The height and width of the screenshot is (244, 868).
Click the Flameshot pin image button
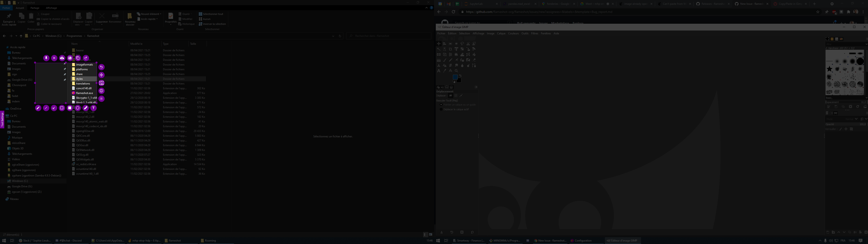point(46,58)
